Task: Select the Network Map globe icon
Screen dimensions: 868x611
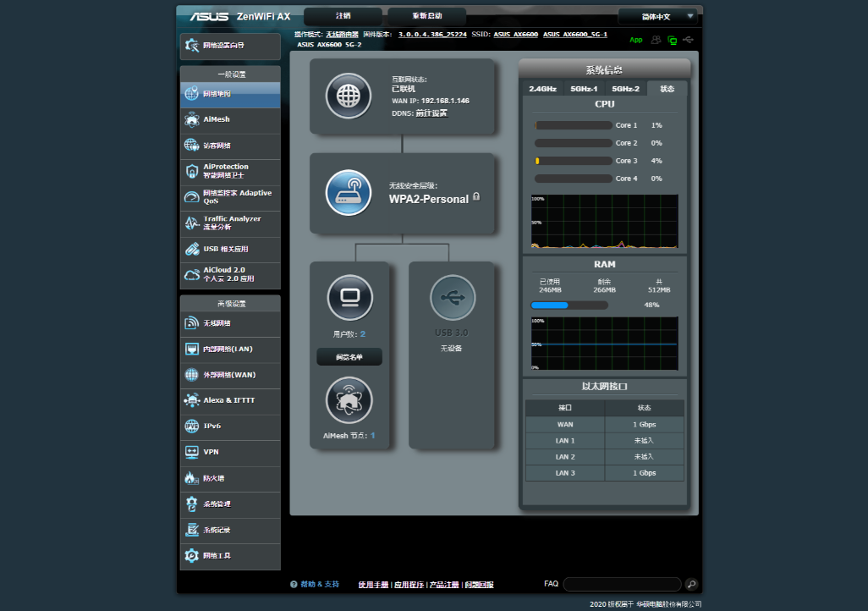Action: click(191, 94)
